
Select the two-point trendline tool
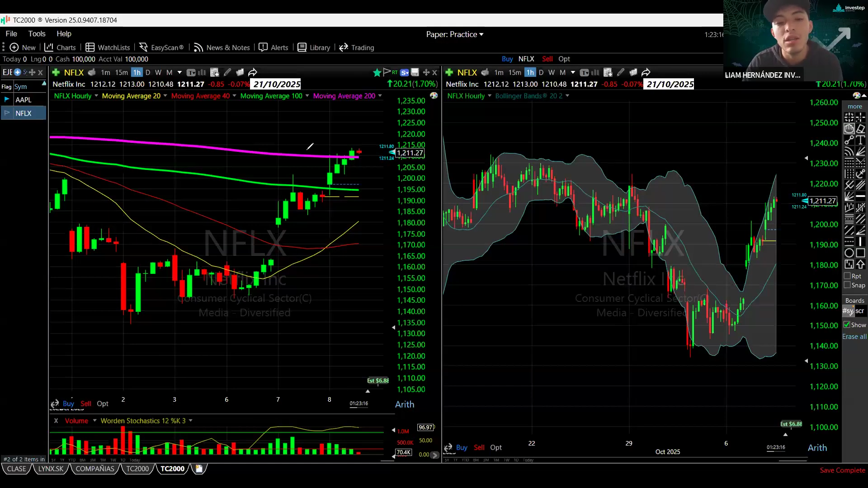click(849, 140)
